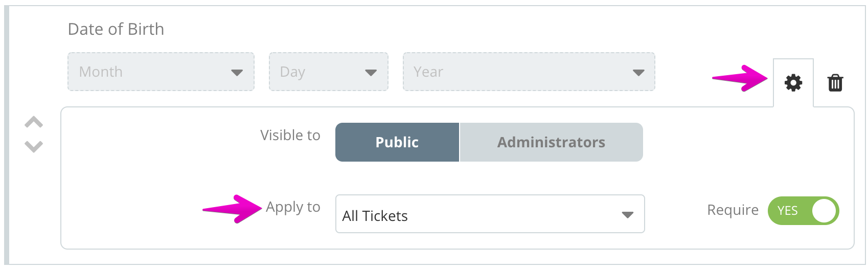This screenshot has width=868, height=268.
Task: Set visibility to Public
Action: (x=397, y=142)
